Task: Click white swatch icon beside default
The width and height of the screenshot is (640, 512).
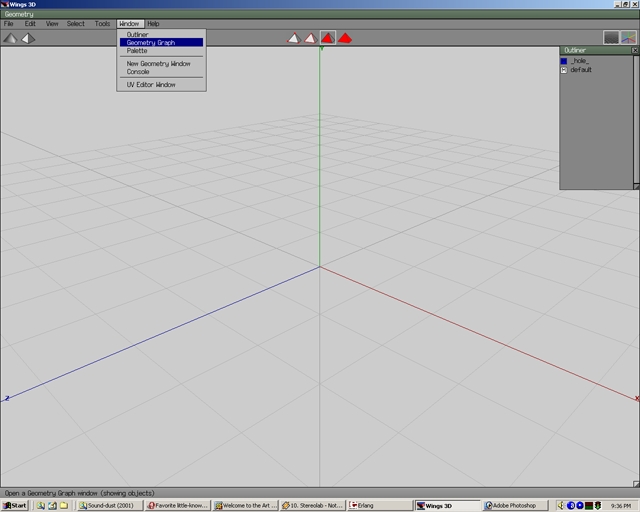Action: tap(564, 70)
